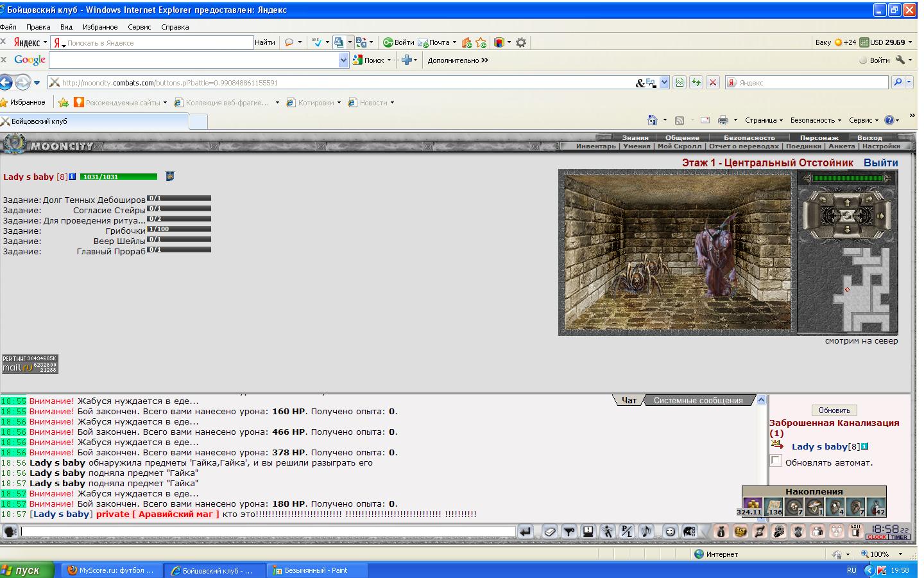The width and height of the screenshot is (924, 578).
Task: Open the Знания top game menu
Action: (x=635, y=137)
